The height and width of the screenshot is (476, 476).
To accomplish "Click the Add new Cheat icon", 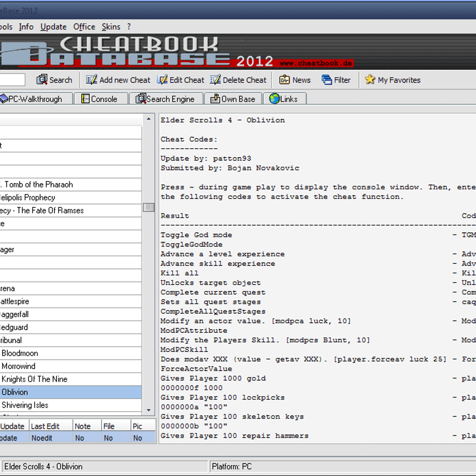I will tap(92, 80).
